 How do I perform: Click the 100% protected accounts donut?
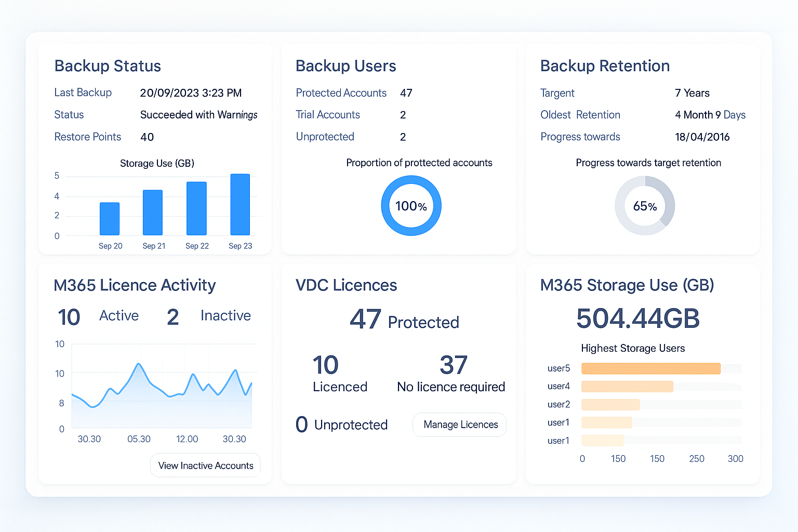(x=411, y=206)
